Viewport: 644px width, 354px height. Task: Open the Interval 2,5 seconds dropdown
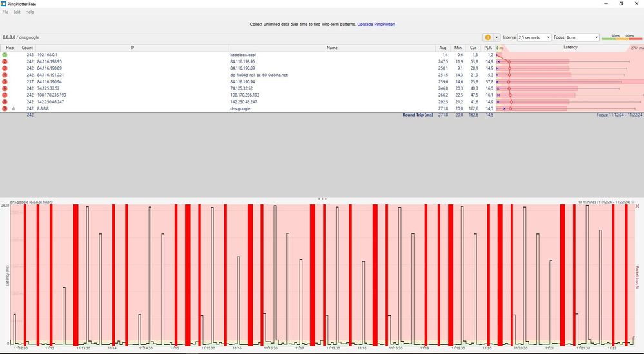pos(534,37)
